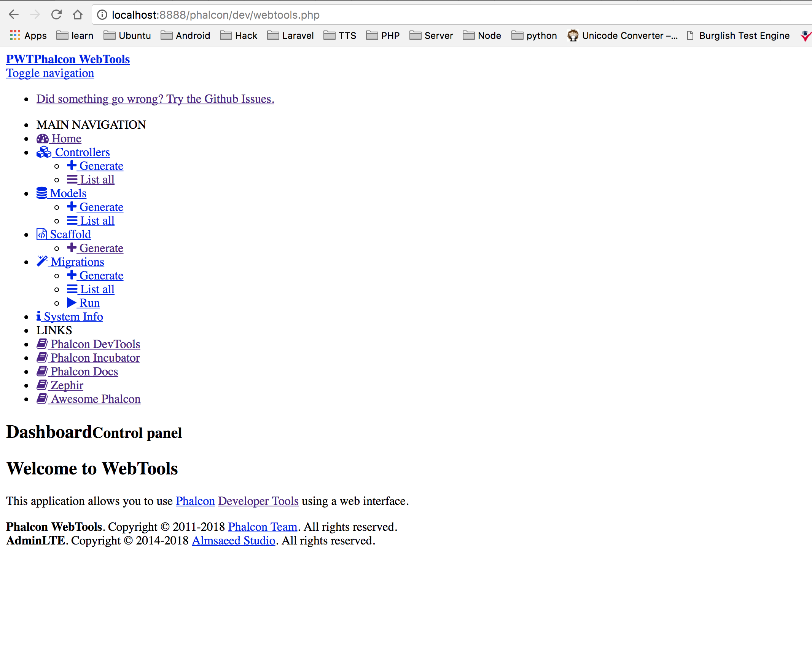
Task: Follow the Almsaeed Studio footer link
Action: (233, 541)
